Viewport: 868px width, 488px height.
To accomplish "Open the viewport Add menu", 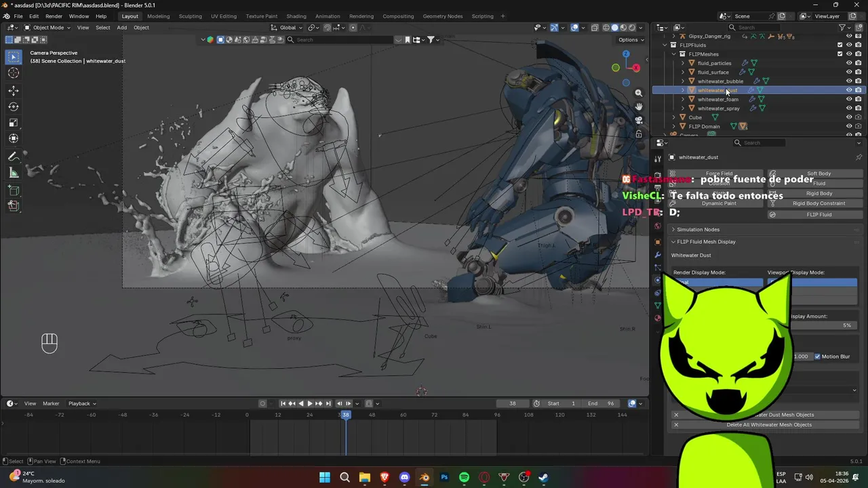I will tap(121, 28).
